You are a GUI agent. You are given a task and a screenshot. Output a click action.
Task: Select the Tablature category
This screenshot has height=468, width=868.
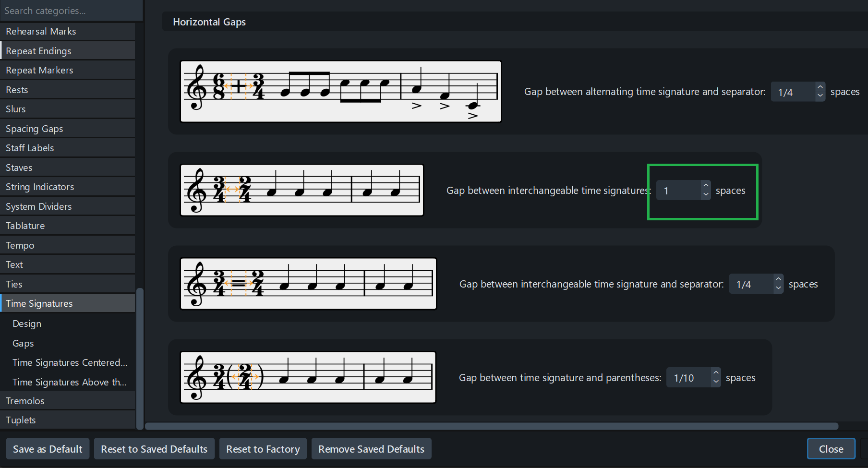click(25, 226)
